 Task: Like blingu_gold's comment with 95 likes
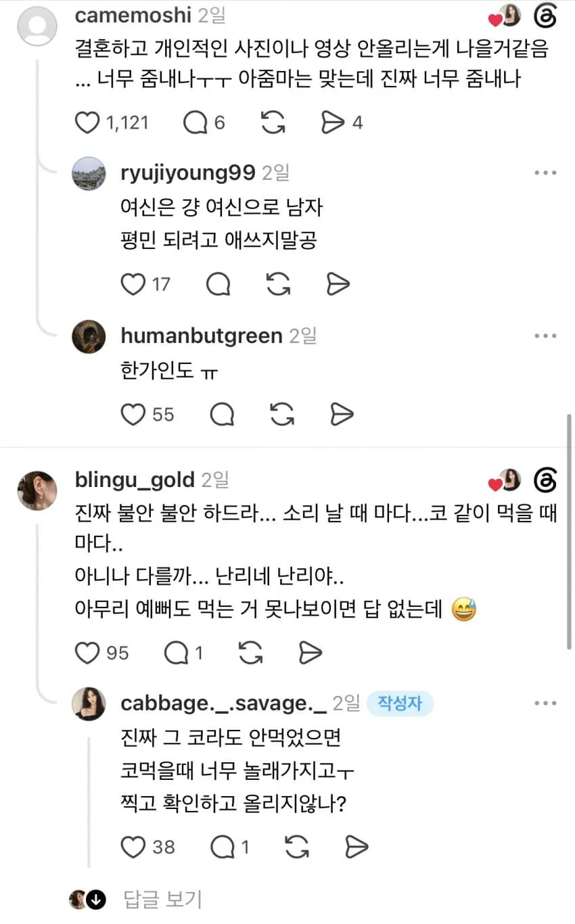point(86,653)
